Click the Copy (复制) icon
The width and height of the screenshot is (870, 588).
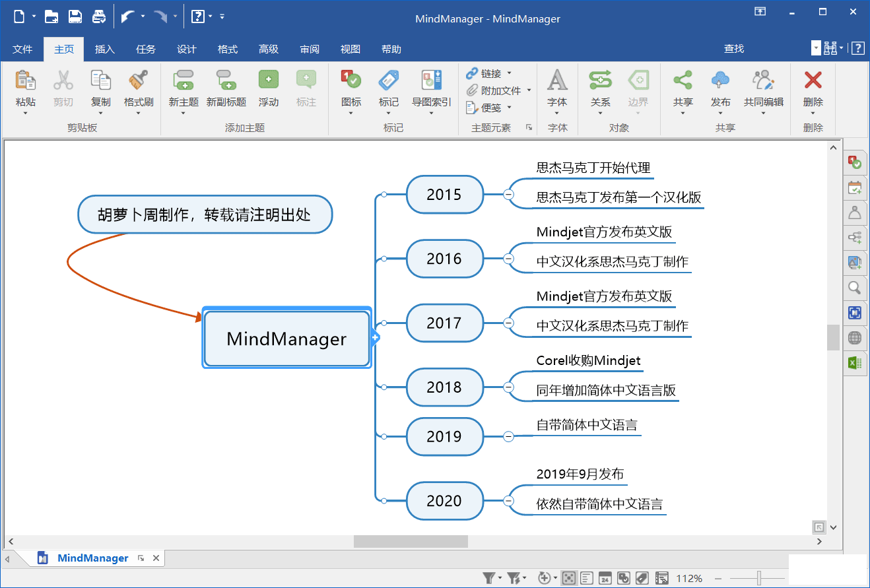100,80
